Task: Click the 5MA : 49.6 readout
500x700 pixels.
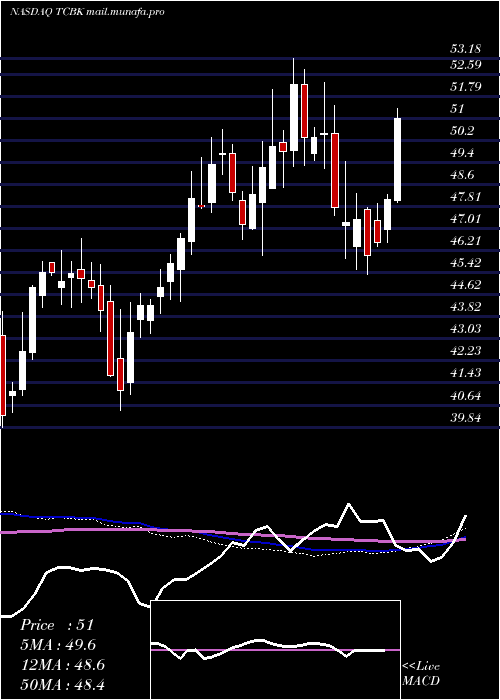Action: click(x=58, y=645)
